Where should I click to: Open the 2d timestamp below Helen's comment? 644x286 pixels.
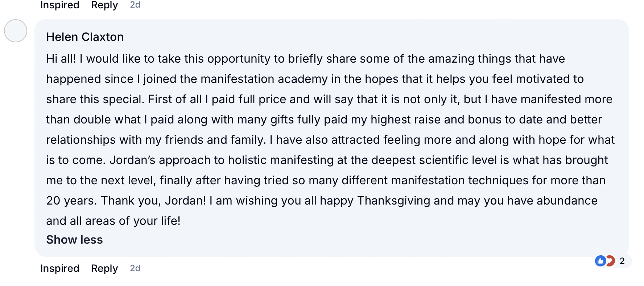tap(135, 268)
